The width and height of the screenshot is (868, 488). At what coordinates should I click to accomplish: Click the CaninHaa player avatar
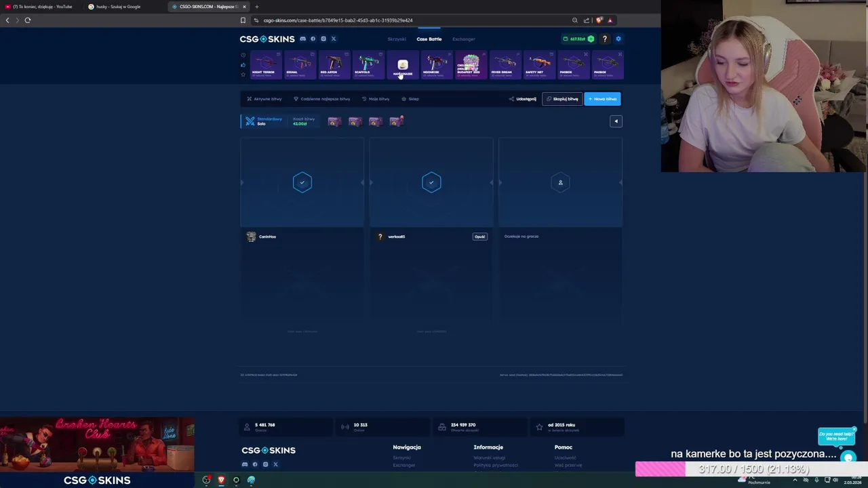[x=252, y=237]
